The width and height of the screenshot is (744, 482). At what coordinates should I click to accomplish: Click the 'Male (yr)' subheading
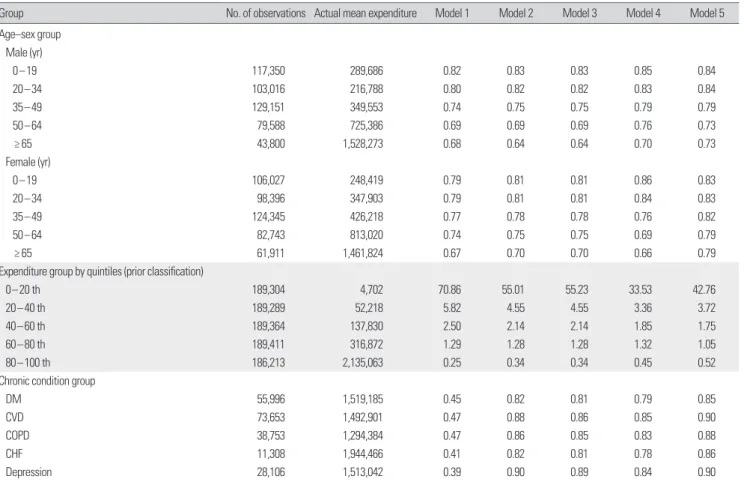tap(24, 53)
